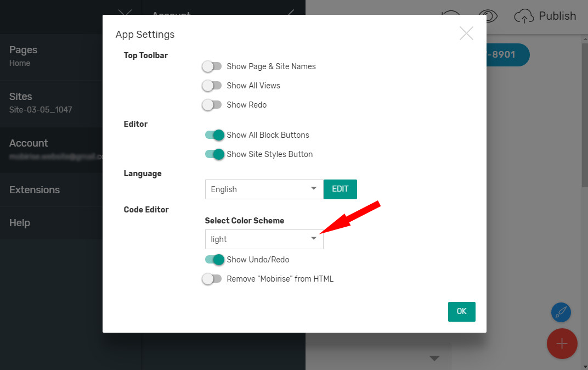Enable the Show Redo switch
The image size is (588, 370).
pyautogui.click(x=212, y=104)
